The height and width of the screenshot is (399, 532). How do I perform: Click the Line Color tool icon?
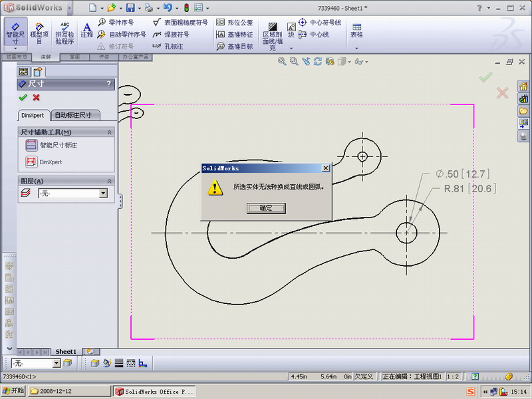pyautogui.click(x=107, y=363)
